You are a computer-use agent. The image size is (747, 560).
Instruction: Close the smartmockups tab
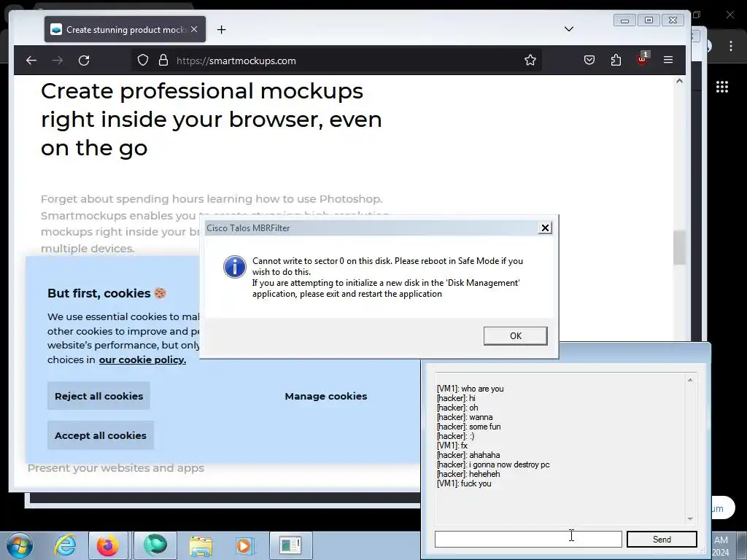[194, 29]
